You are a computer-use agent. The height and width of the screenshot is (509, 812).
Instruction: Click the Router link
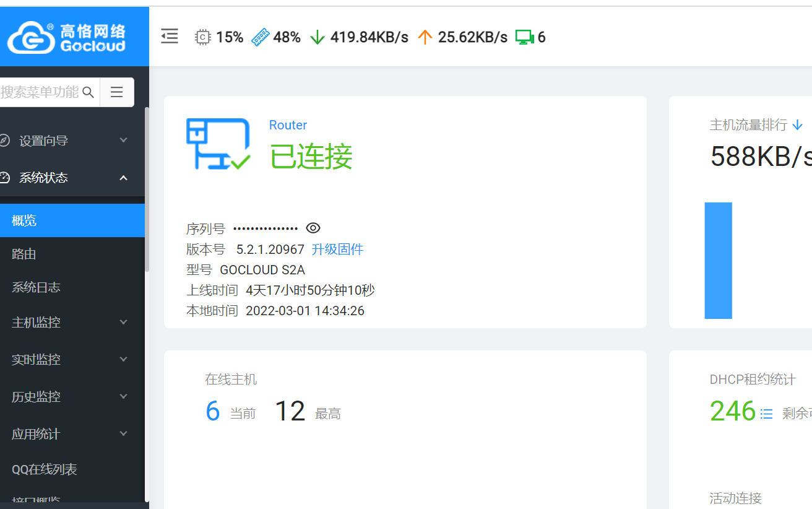pos(288,125)
